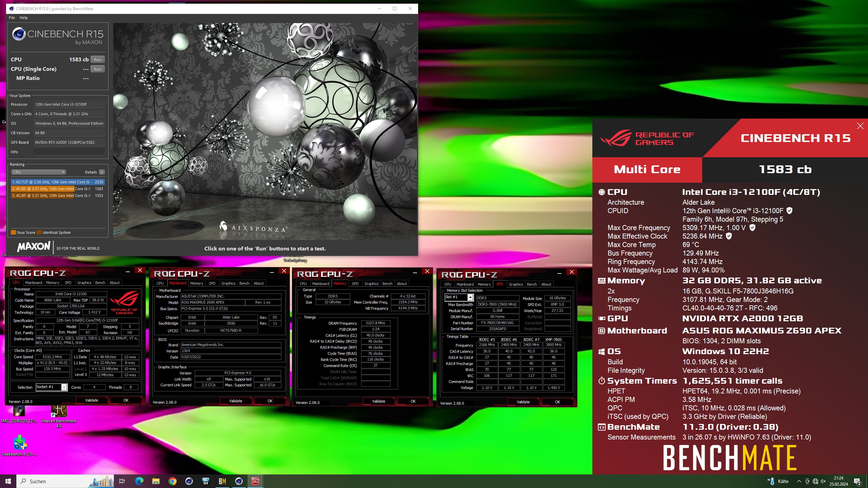Image resolution: width=868 pixels, height=488 pixels.
Task: Open CPU tab in CPU-Z window showing Motherboard info
Action: [160, 283]
